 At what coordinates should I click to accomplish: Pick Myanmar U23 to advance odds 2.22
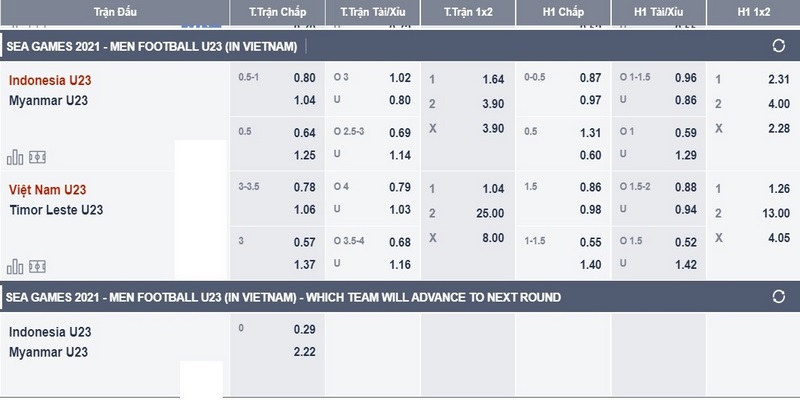click(305, 352)
